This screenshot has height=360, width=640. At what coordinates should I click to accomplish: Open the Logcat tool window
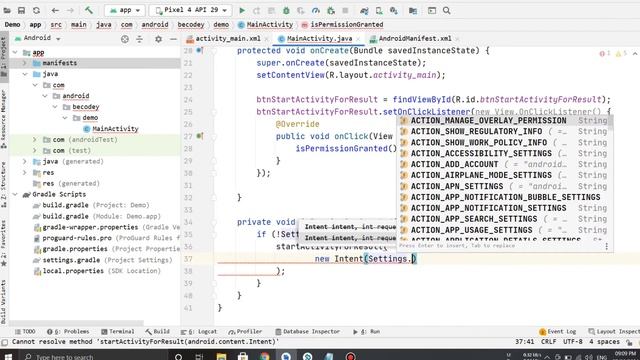pos(199,331)
